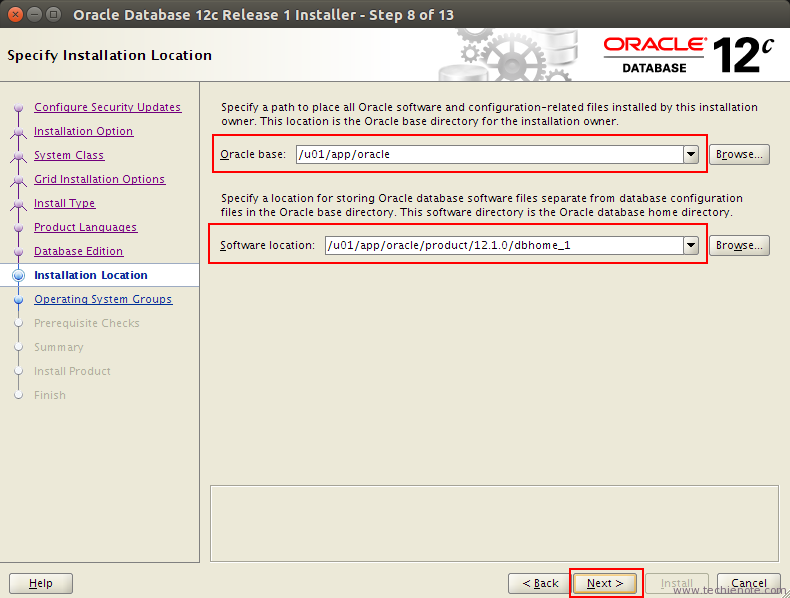Go to Installation Option step
Viewport: 790px width, 598px height.
coord(84,131)
